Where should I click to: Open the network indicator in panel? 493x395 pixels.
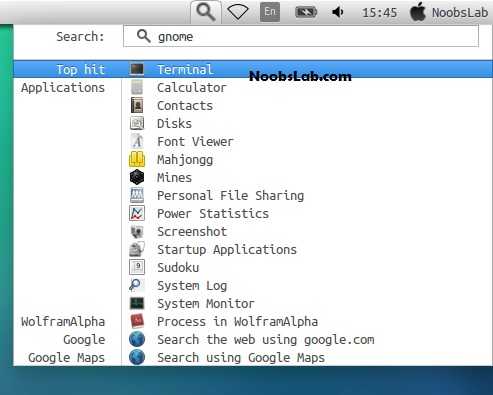tap(238, 13)
